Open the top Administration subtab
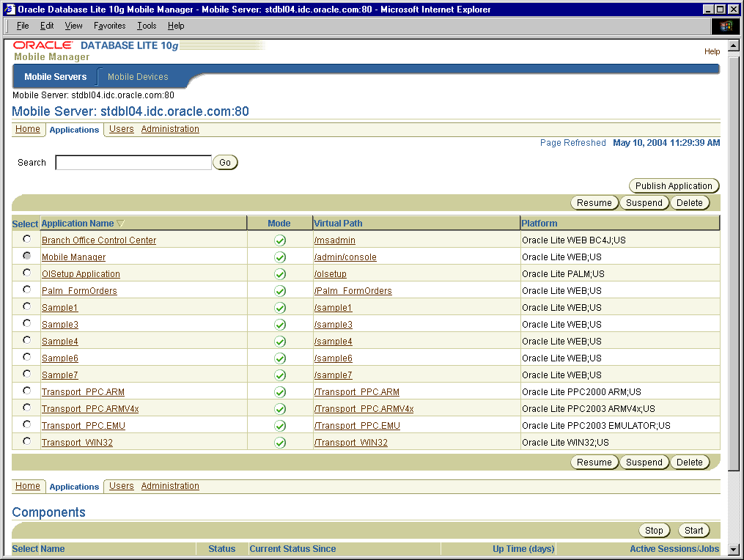This screenshot has width=744, height=560. [170, 129]
